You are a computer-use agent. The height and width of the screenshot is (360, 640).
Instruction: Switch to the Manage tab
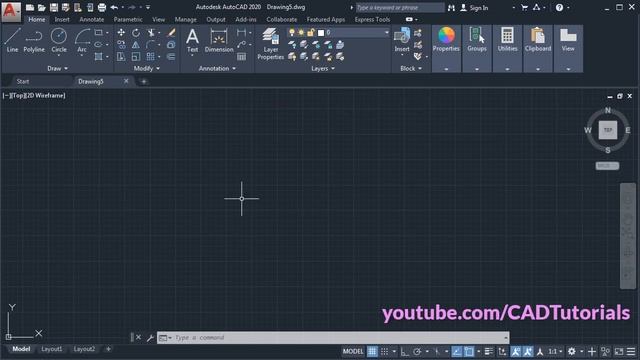pos(185,19)
